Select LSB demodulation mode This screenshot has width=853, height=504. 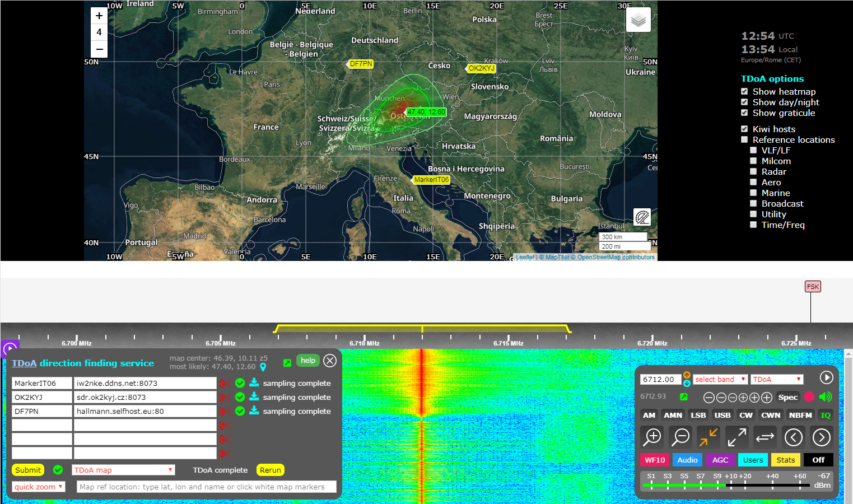point(698,415)
